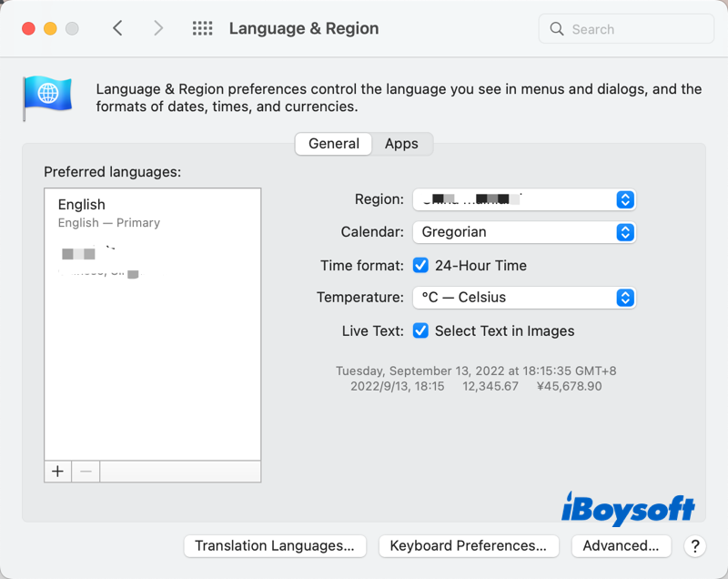Image resolution: width=728 pixels, height=579 pixels.
Task: Select the General tab
Action: (333, 143)
